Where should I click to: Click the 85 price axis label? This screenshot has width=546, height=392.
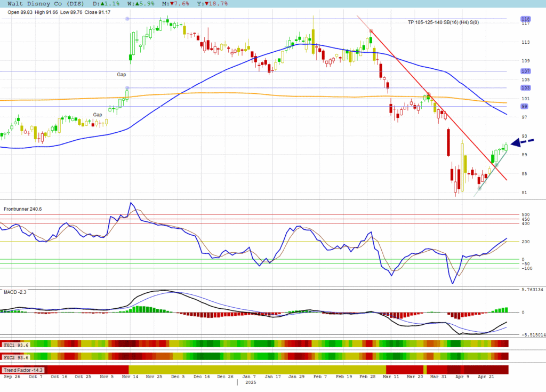pyautogui.click(x=525, y=173)
